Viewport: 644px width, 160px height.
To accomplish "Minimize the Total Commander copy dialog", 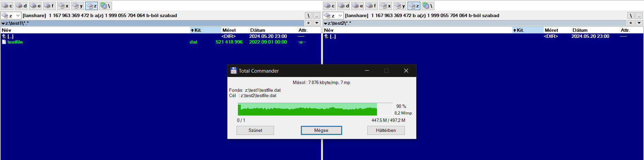I will point(367,71).
